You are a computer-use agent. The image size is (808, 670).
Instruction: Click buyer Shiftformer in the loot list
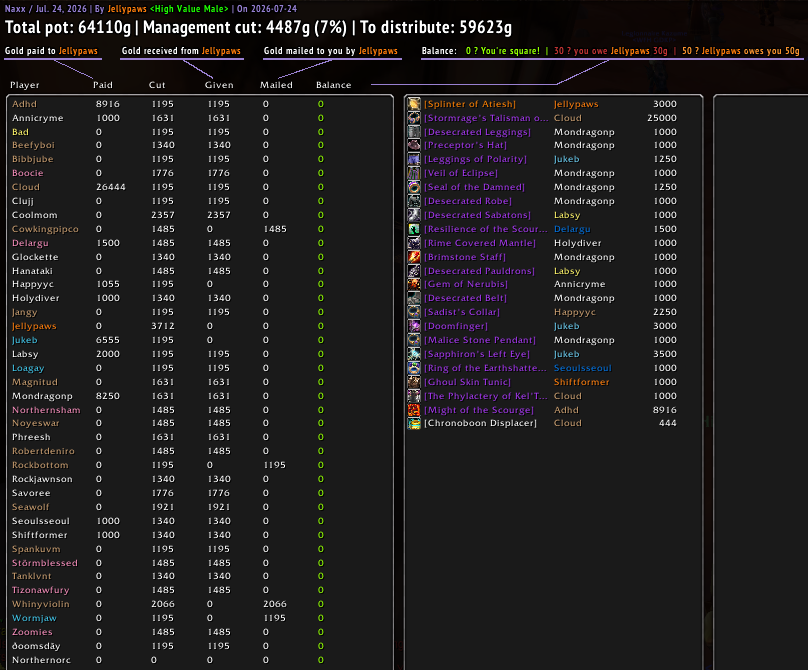[581, 381]
